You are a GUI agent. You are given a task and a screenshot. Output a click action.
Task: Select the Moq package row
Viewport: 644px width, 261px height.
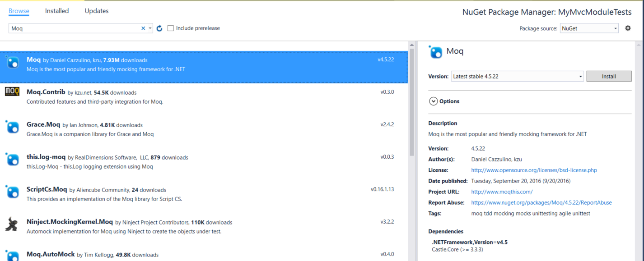coord(204,67)
